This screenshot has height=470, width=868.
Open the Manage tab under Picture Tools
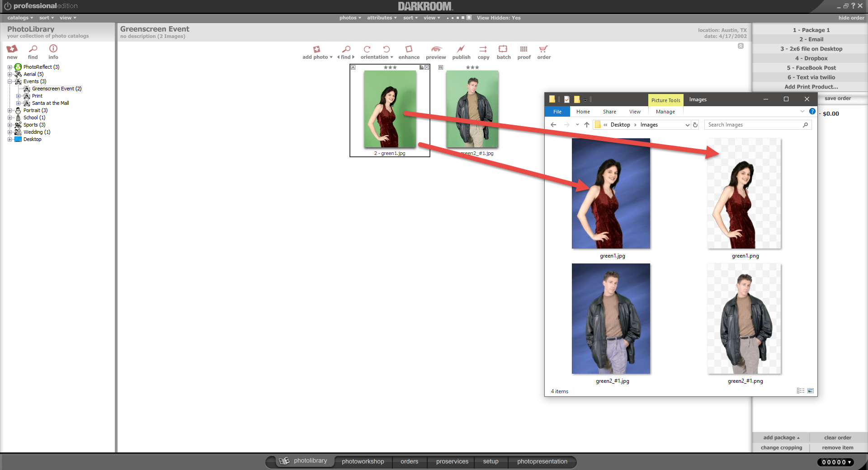click(665, 112)
